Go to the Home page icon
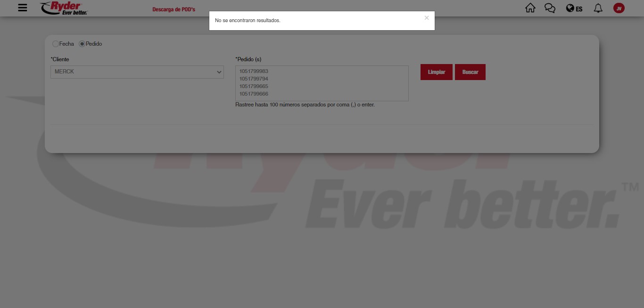This screenshot has width=644, height=308. pos(530,8)
